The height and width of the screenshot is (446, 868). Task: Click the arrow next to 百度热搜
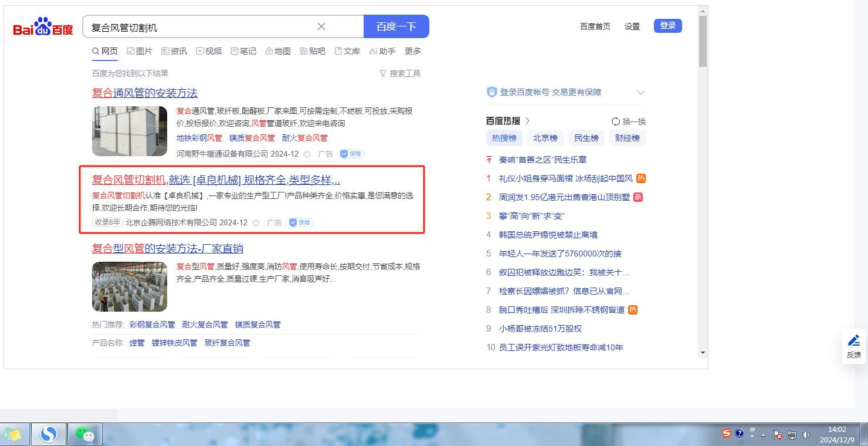tap(527, 121)
